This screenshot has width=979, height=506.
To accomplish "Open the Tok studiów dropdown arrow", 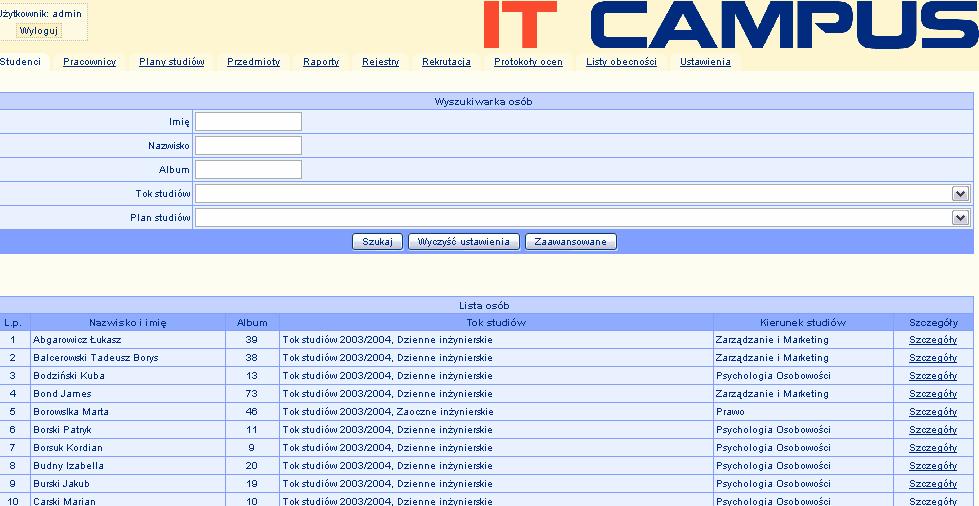I will (960, 194).
